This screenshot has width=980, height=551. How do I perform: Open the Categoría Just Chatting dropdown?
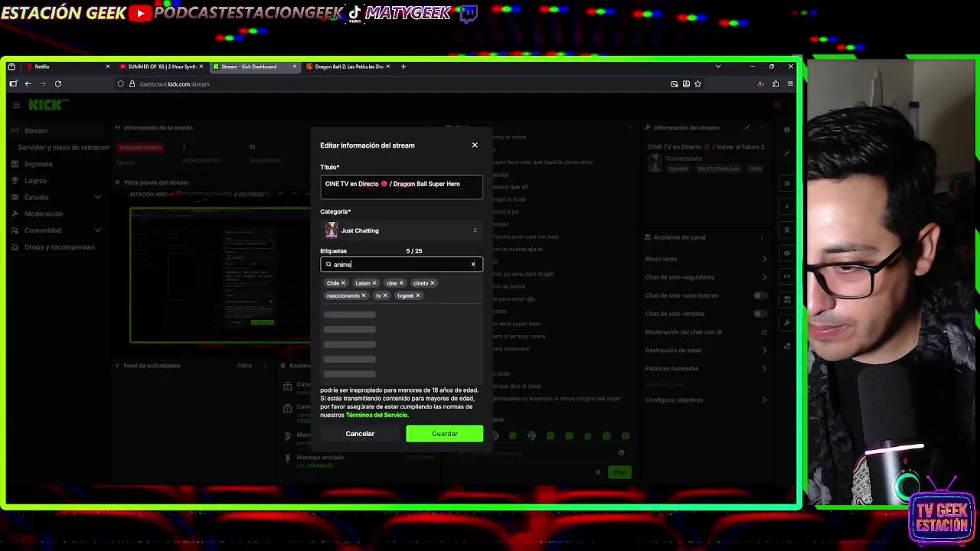click(401, 230)
